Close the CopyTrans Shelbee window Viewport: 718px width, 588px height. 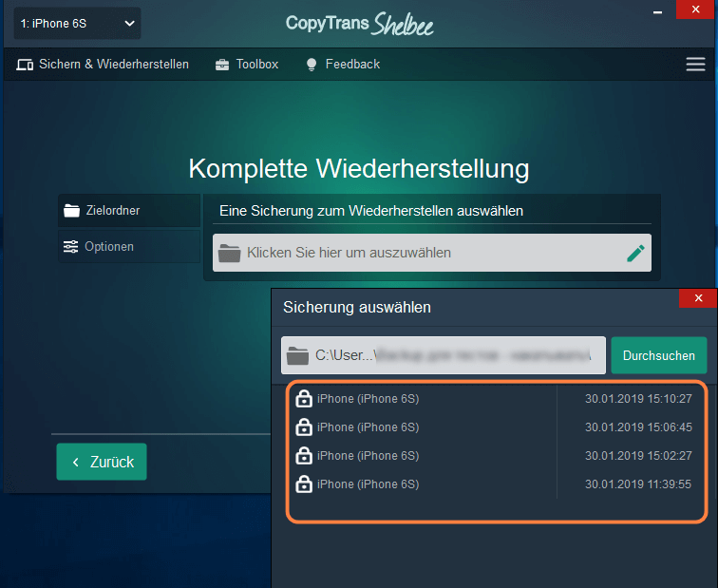coord(695,9)
